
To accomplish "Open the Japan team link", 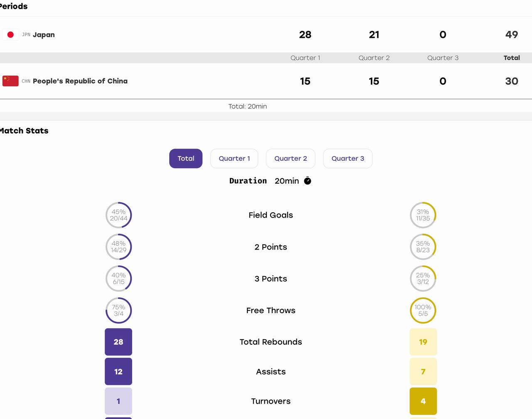I will click(x=44, y=34).
